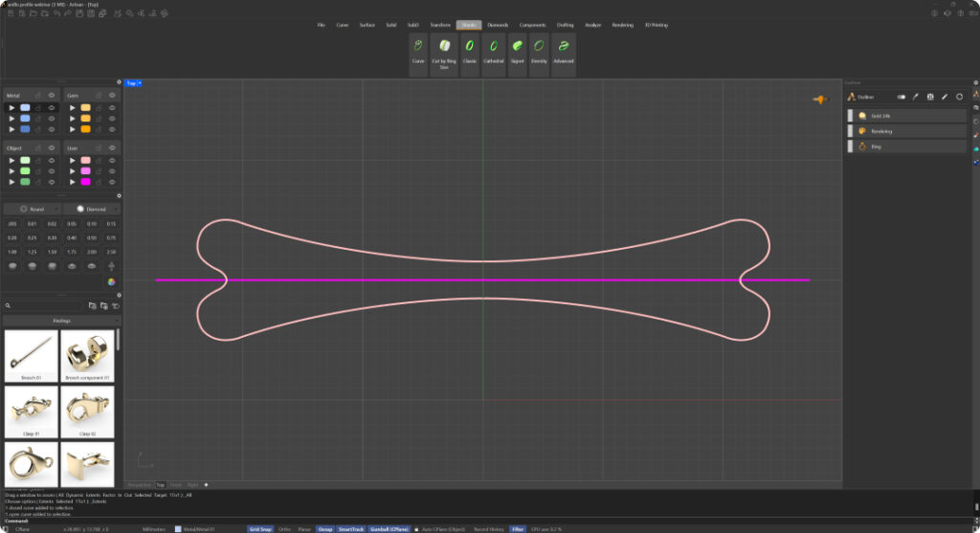The image size is (980, 533).
Task: Switch to the Rendering ribbon tab
Action: point(622,25)
